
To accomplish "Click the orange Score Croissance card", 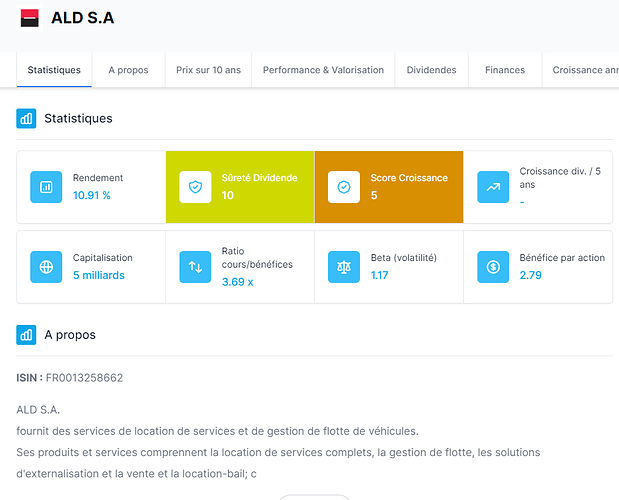I will coord(389,187).
